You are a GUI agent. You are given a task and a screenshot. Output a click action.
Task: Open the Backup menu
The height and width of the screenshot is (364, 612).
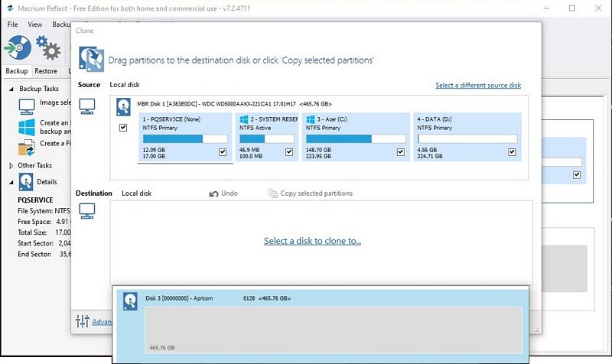(61, 24)
